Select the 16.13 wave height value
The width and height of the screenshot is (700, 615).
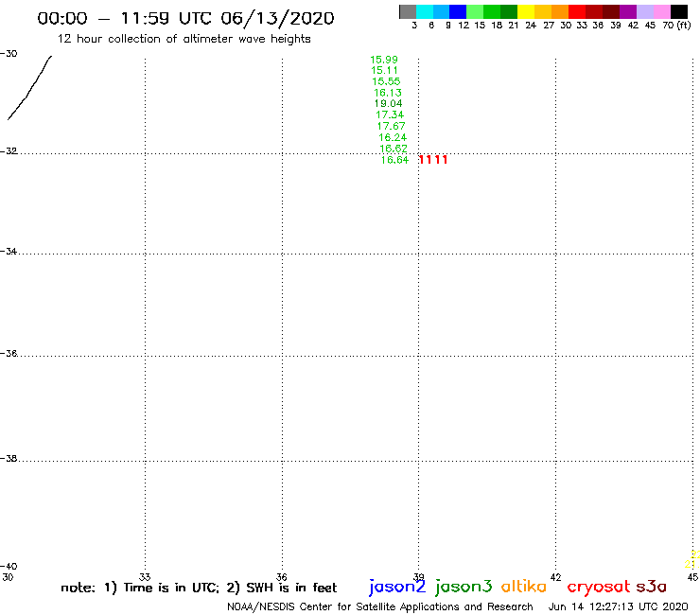388,93
